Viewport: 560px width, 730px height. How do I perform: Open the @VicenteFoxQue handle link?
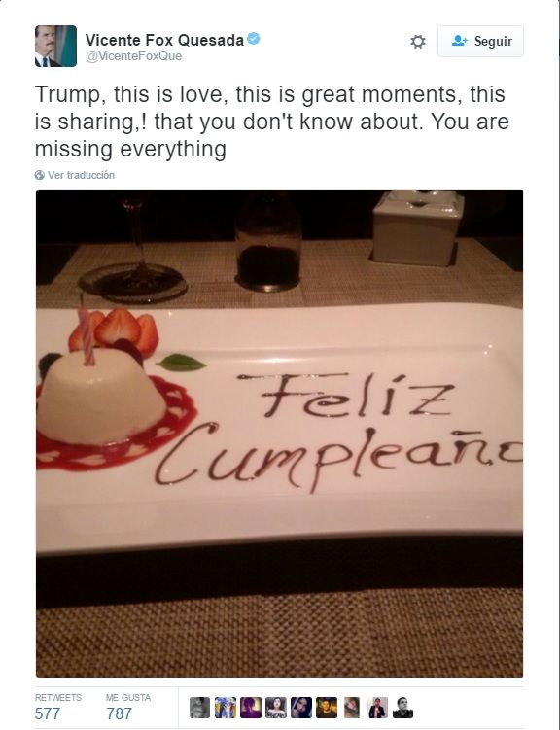pos(133,56)
